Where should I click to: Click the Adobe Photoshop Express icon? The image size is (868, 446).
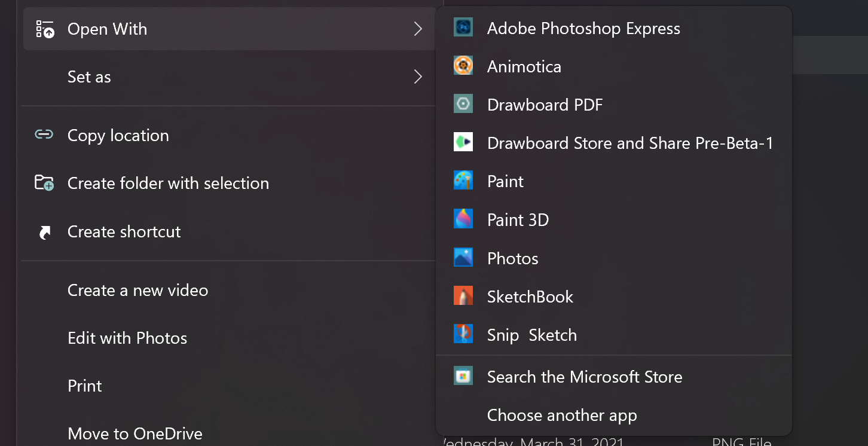463,28
